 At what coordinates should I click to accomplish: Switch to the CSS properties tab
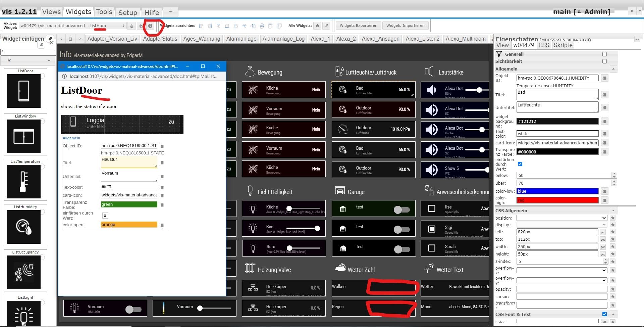coord(544,45)
